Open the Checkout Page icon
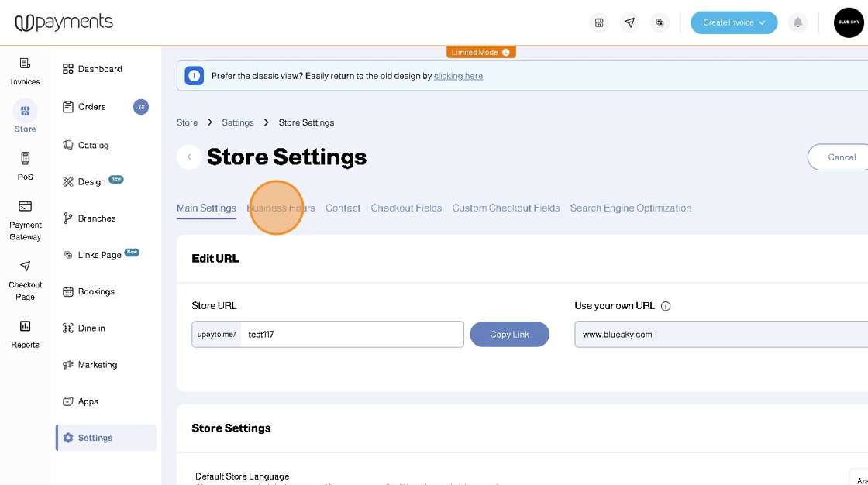868x485 pixels. [25, 266]
